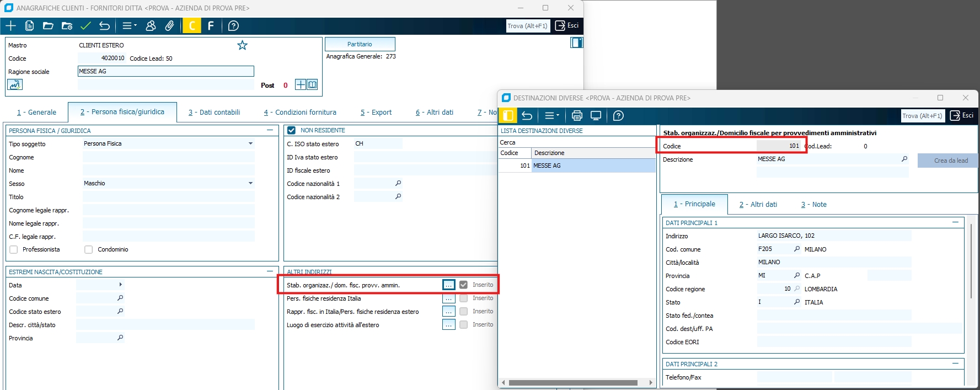
Task: Toggle the Non Residente checkbox
Action: click(291, 130)
